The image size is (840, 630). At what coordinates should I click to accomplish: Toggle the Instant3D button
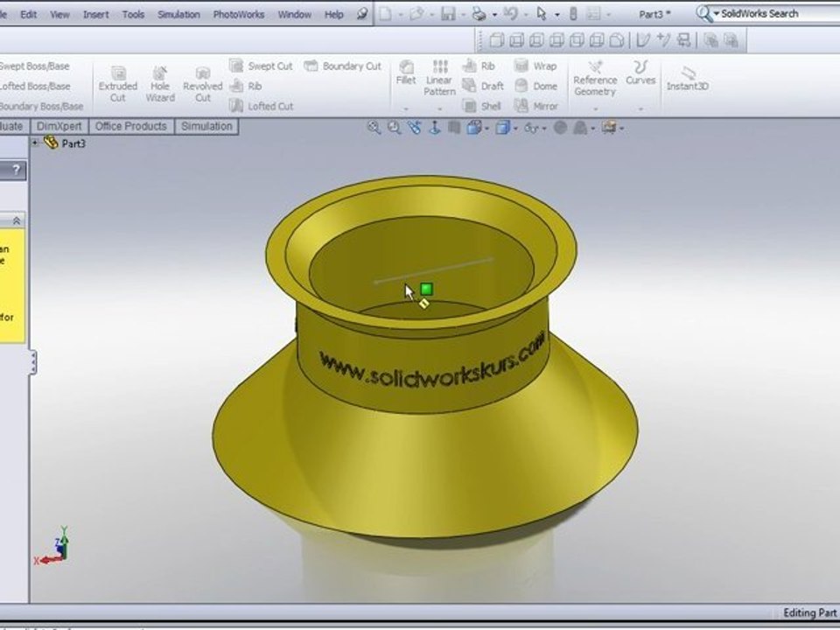[x=688, y=78]
